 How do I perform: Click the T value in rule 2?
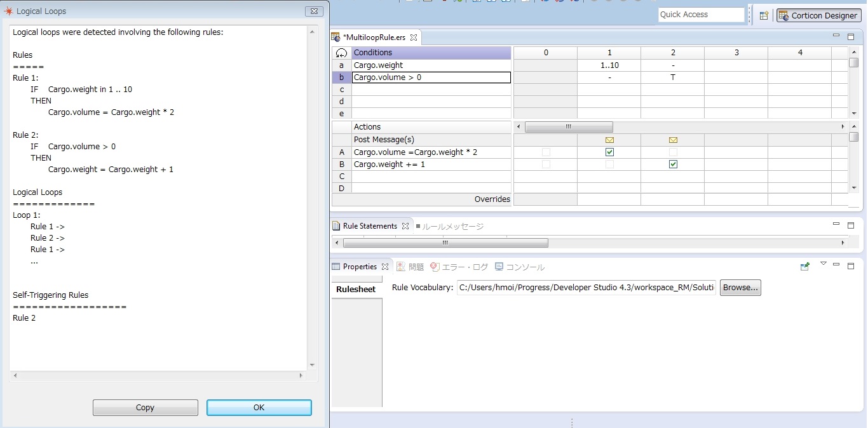pyautogui.click(x=673, y=77)
